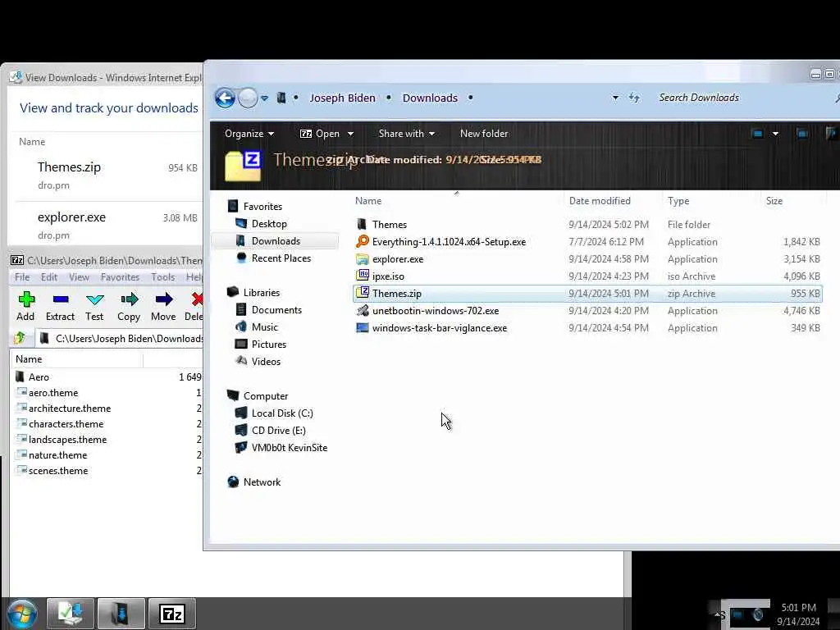Screen dimensions: 840x630
Task: Open Music library
Action: coord(265,326)
